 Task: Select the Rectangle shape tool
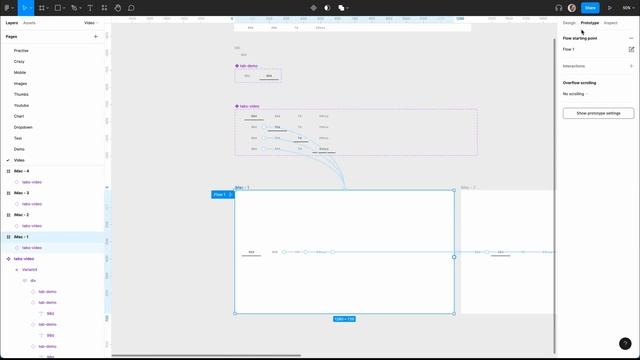point(58,8)
